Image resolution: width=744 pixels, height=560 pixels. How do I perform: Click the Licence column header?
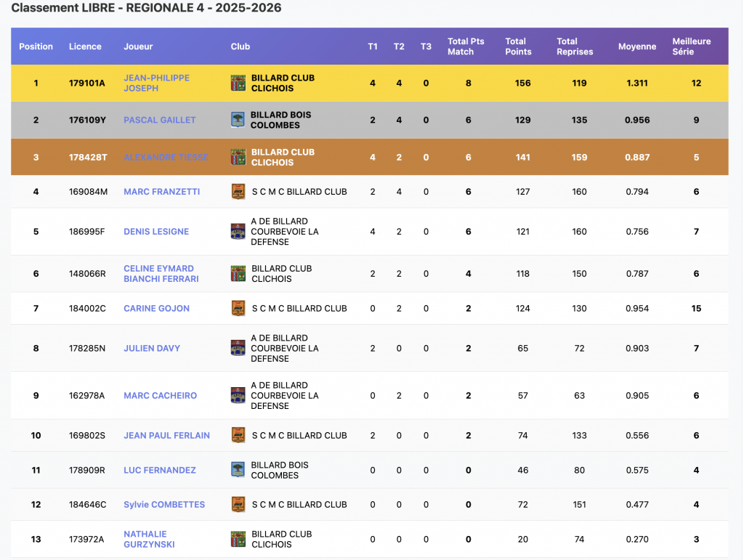(85, 46)
